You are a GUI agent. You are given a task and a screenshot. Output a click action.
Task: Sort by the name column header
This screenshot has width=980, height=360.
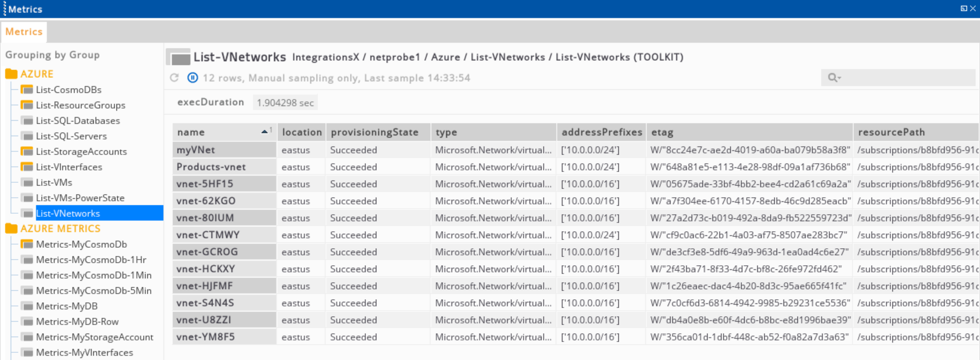tap(225, 132)
